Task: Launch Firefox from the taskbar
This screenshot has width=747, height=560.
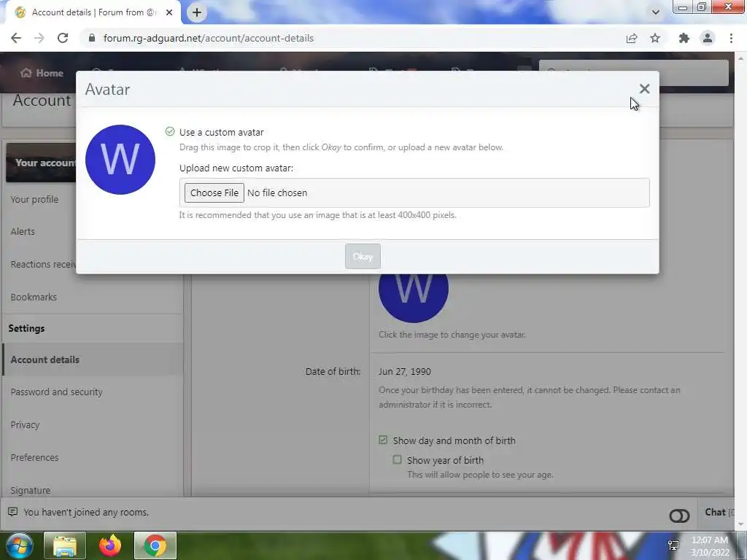Action: click(x=110, y=545)
